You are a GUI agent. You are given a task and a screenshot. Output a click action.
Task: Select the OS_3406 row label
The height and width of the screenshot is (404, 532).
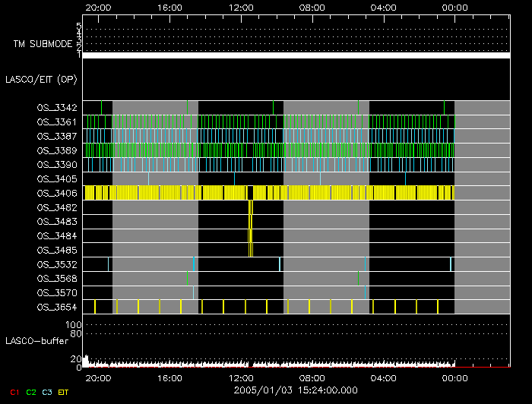[56, 193]
